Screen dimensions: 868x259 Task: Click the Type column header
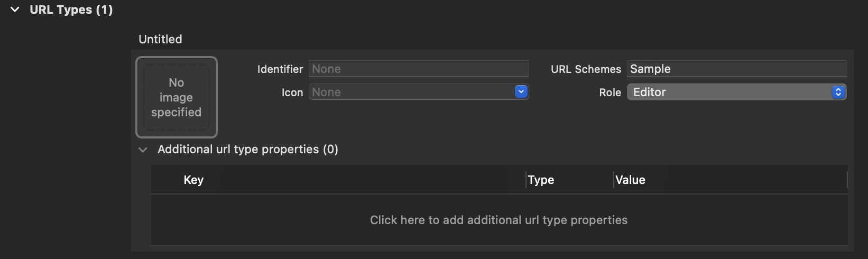tap(541, 180)
